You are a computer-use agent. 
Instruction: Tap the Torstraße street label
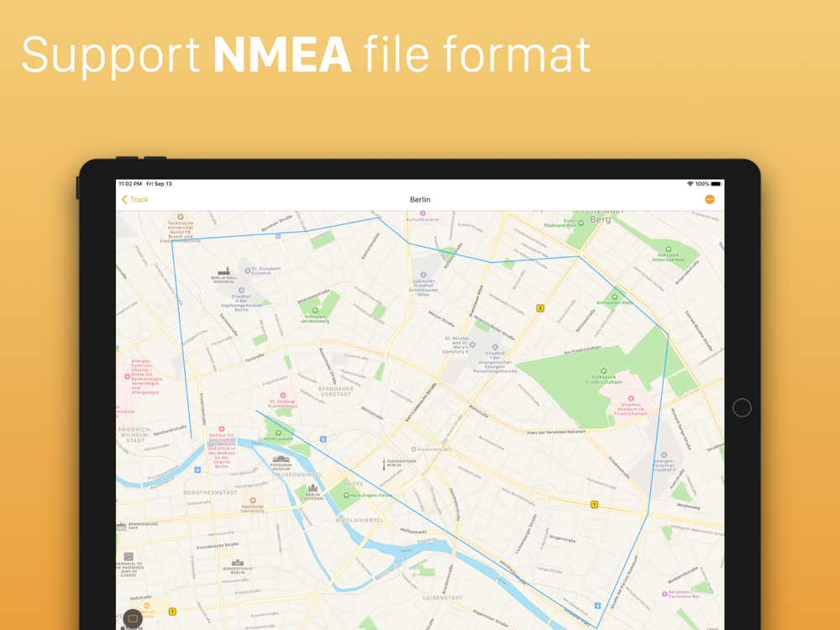(x=255, y=358)
